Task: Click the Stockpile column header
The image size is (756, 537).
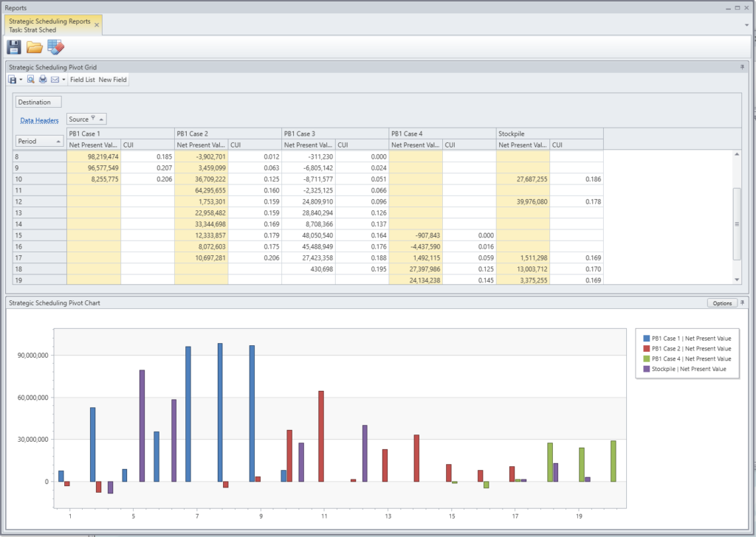Action: coord(549,134)
